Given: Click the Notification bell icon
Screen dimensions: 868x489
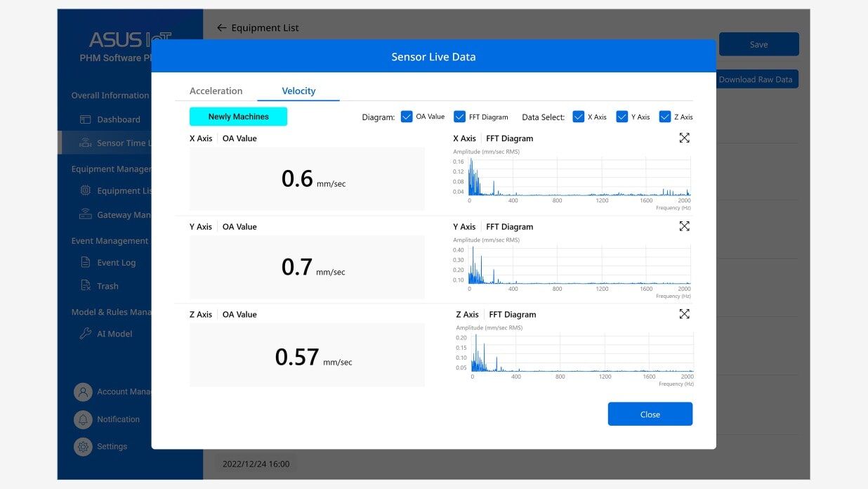Looking at the screenshot, I should pos(83,419).
